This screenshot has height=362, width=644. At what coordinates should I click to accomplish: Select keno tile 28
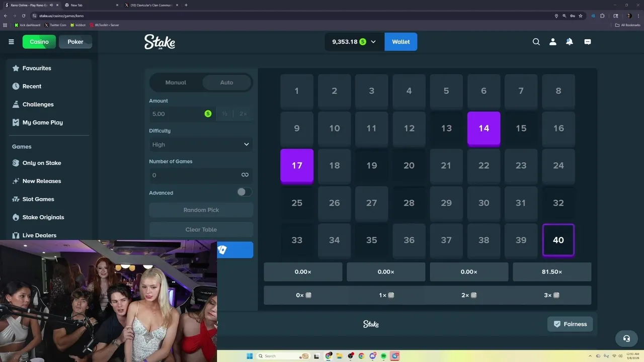(409, 203)
